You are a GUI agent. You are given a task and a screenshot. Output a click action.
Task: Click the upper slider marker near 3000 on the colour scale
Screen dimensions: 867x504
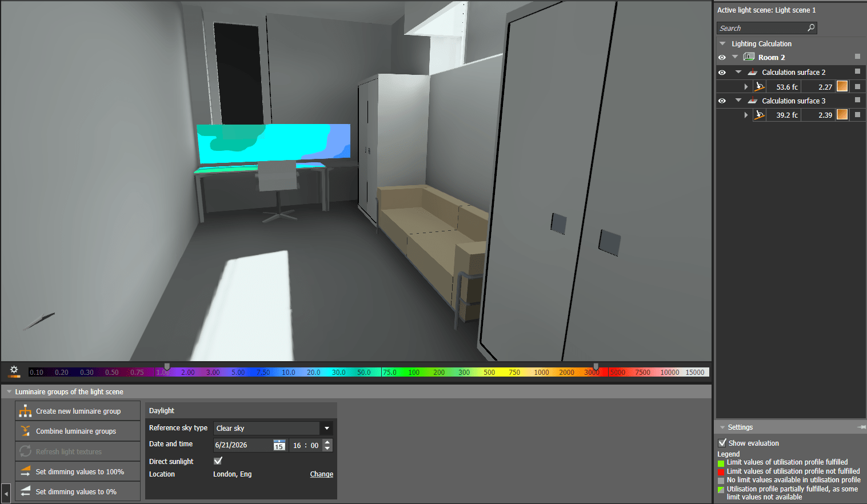point(596,366)
